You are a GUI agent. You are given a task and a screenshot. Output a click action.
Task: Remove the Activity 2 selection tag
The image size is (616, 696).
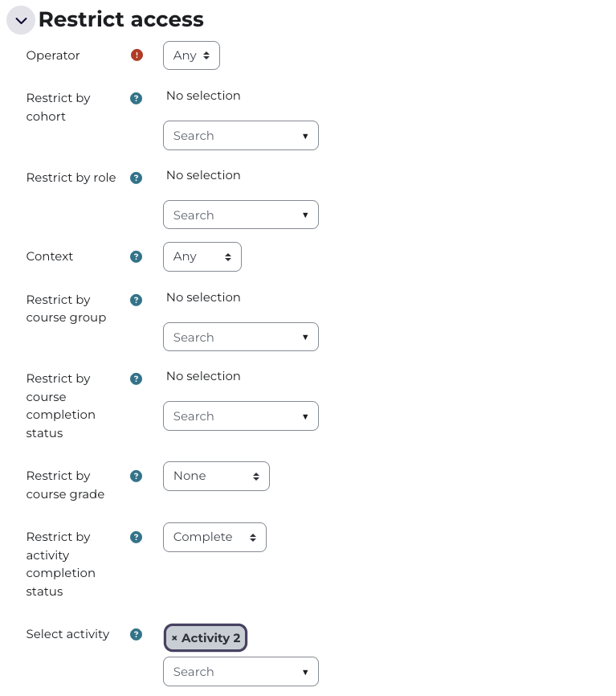pos(175,638)
